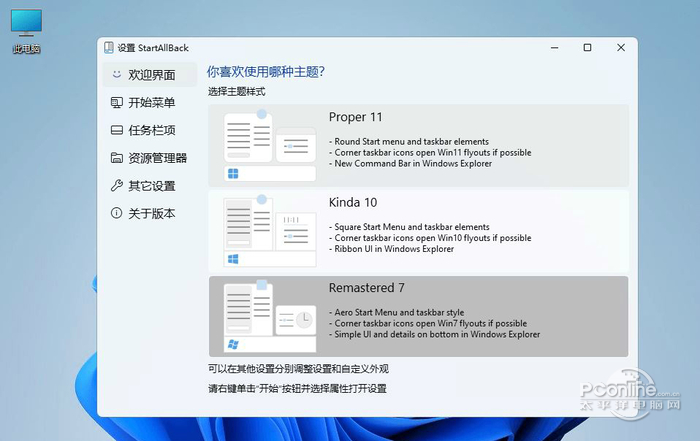This screenshot has height=441, width=700.
Task: Select the Kinda 10 theme title
Action: click(353, 203)
